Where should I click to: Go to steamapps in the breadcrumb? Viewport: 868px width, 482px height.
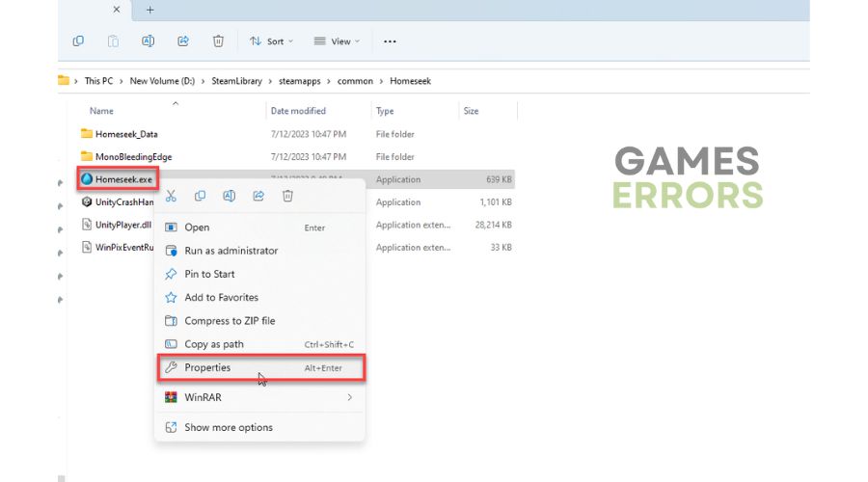pyautogui.click(x=300, y=81)
